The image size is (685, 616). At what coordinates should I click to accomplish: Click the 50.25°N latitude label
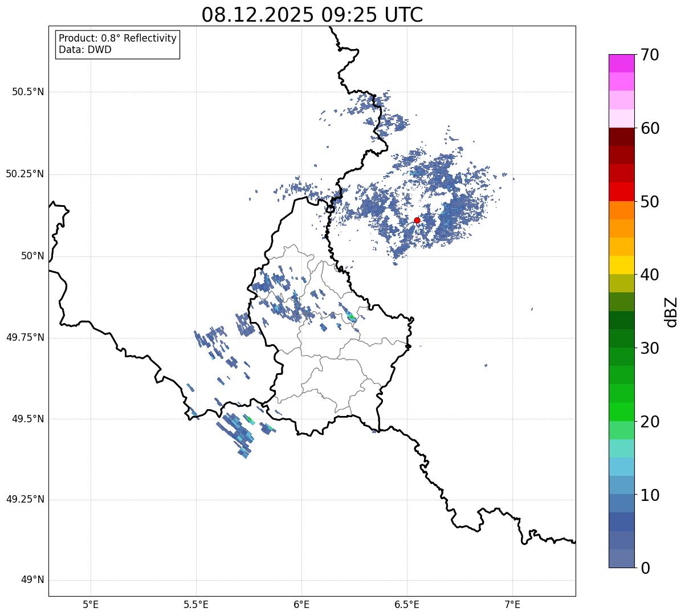pyautogui.click(x=25, y=174)
